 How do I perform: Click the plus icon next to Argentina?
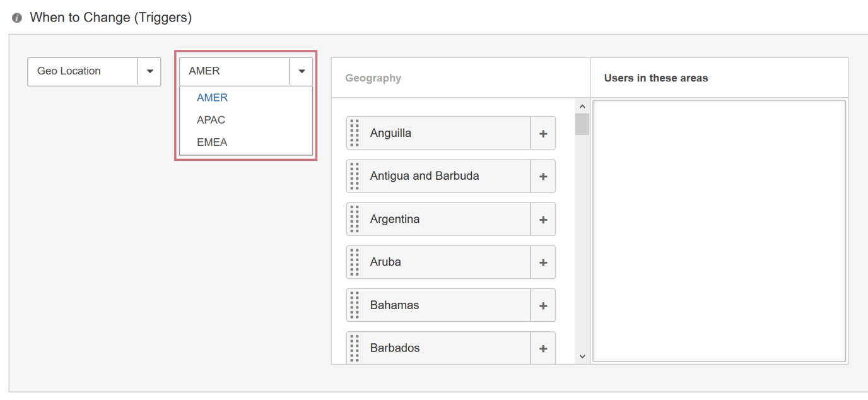542,220
